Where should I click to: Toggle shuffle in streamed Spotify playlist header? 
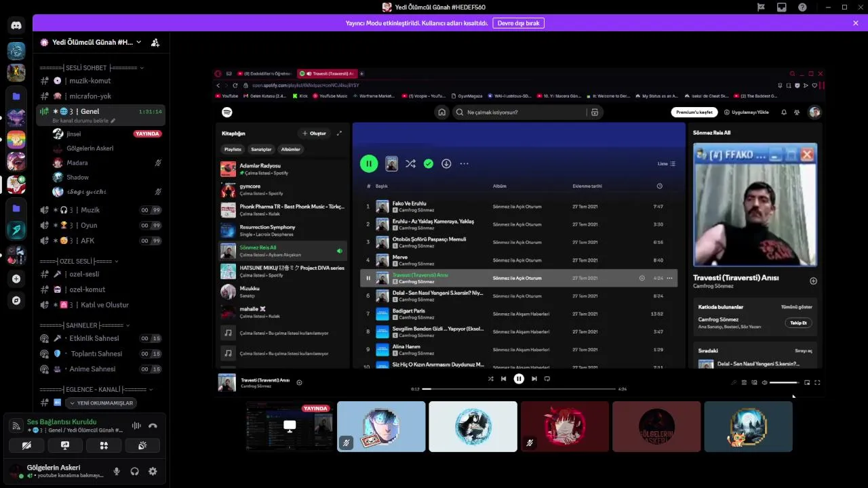point(410,163)
